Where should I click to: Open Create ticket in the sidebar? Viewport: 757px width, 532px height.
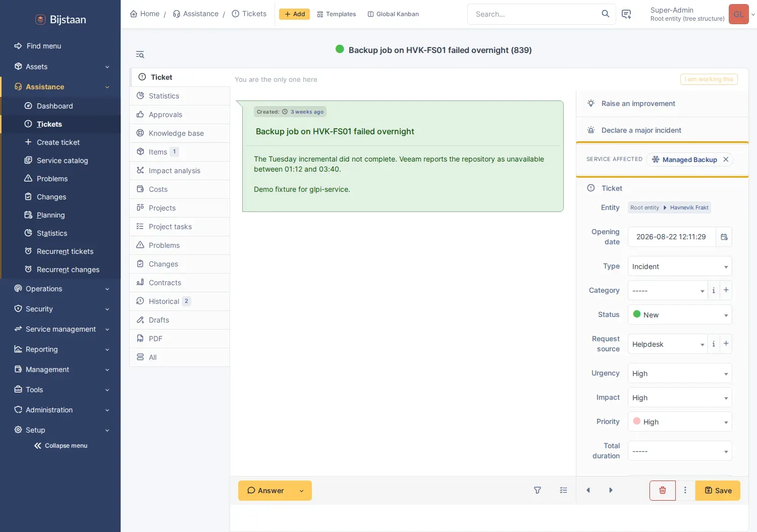point(61,142)
